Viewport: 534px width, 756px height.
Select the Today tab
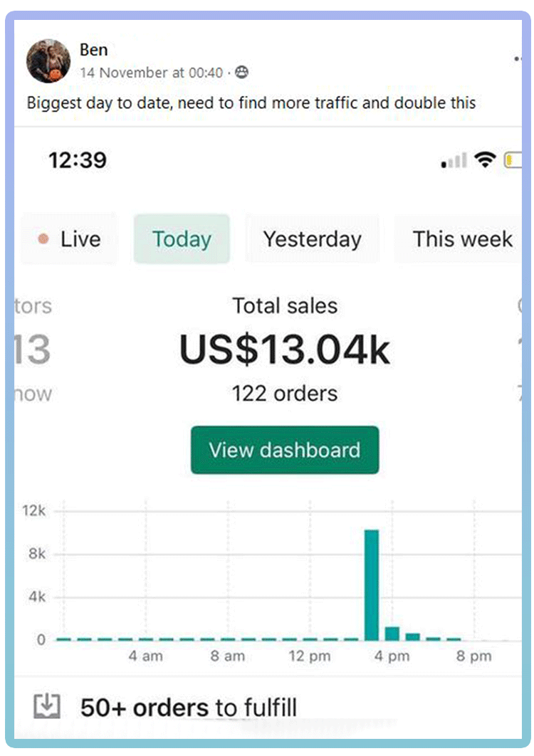tap(182, 239)
